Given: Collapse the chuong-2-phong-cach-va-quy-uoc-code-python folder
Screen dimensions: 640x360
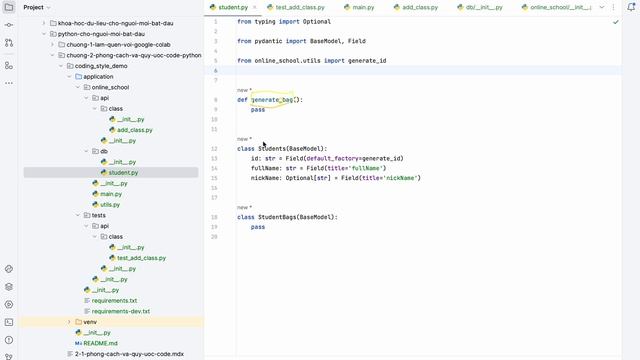Looking at the screenshot, I should pos(53,55).
